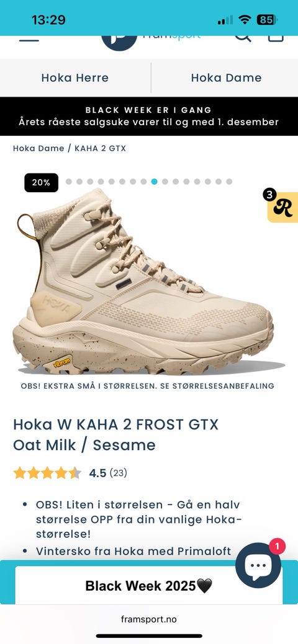Tap the black heart emoji
This screenshot has height=644, width=298.
[x=205, y=586]
